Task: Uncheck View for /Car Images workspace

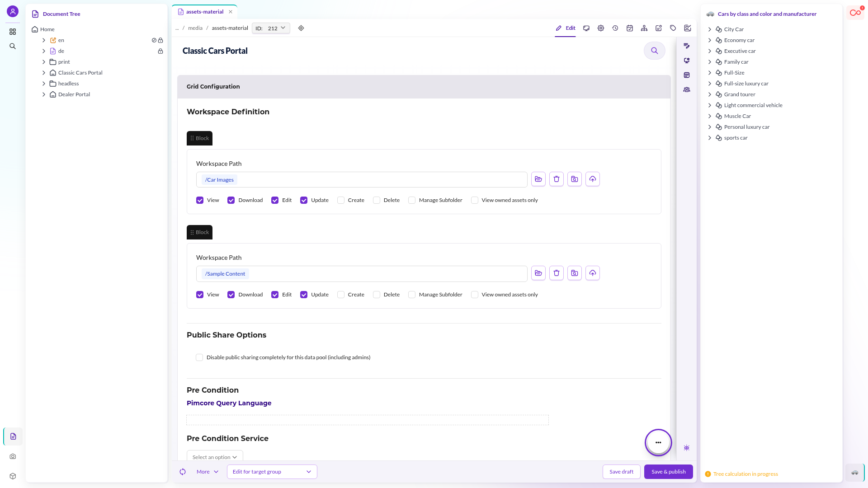Action: 200,200
